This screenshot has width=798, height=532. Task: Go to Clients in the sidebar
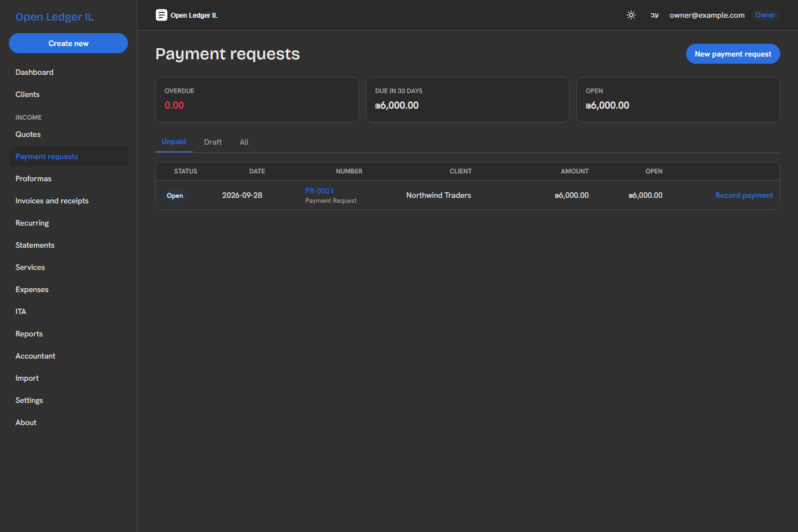coord(68,94)
